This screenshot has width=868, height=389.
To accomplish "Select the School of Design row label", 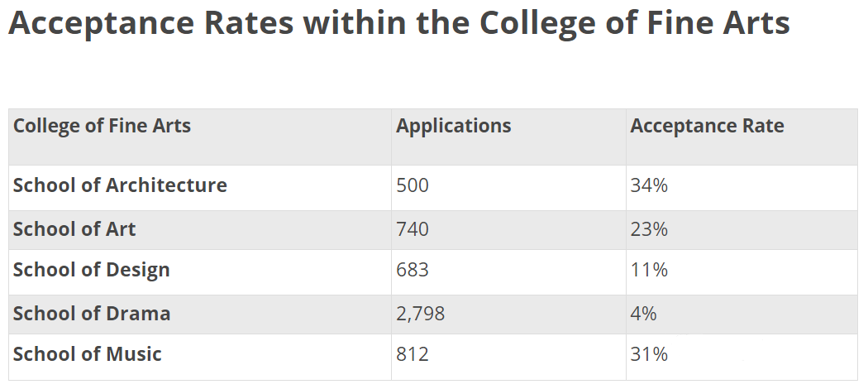I will pos(91,270).
